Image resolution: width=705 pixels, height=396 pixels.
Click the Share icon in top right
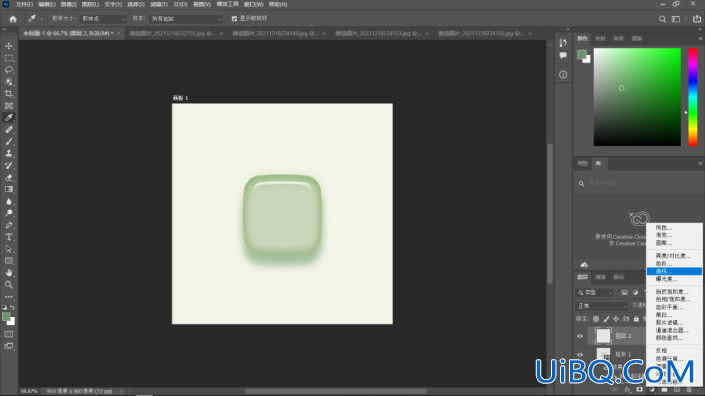696,19
